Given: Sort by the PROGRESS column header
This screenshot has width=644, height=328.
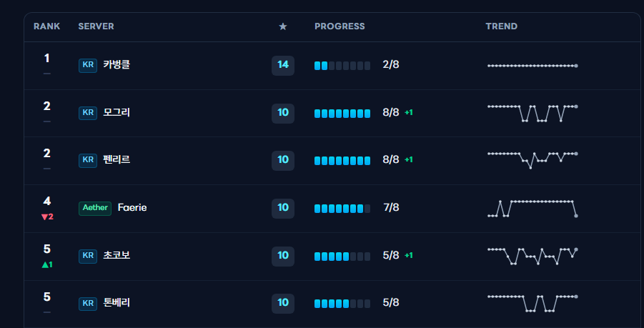Looking at the screenshot, I should [x=340, y=26].
